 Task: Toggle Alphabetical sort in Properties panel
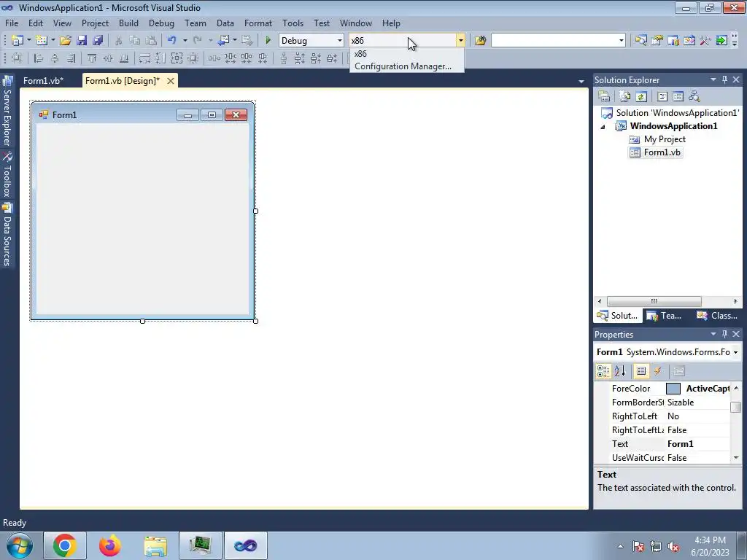coord(619,371)
